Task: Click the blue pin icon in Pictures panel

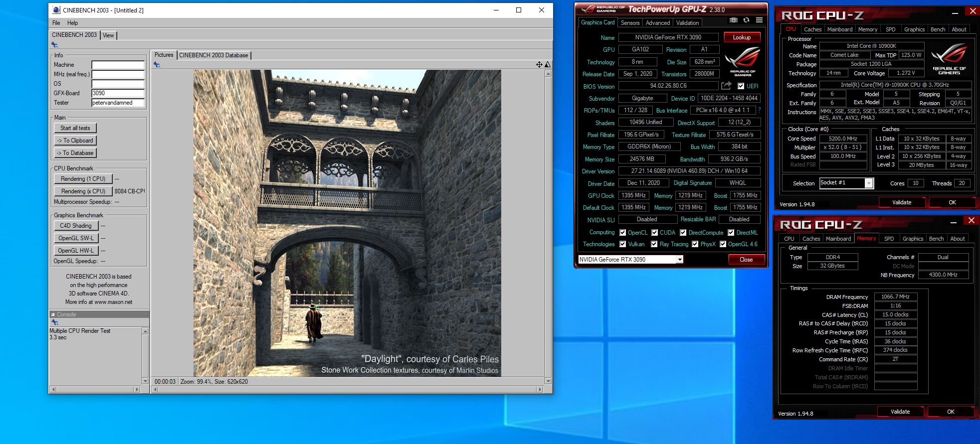Action: pos(157,65)
